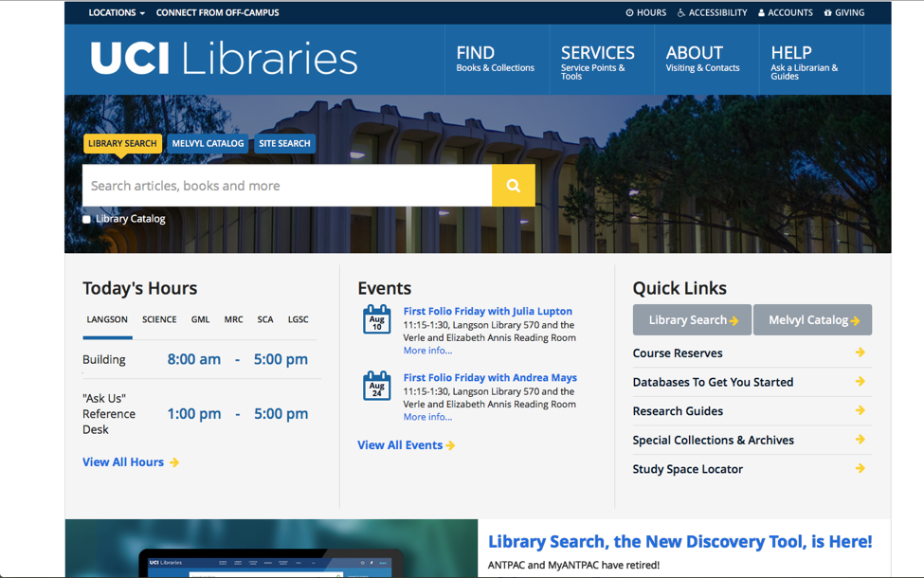Open the GIVING link
924x578 pixels.
click(x=843, y=12)
